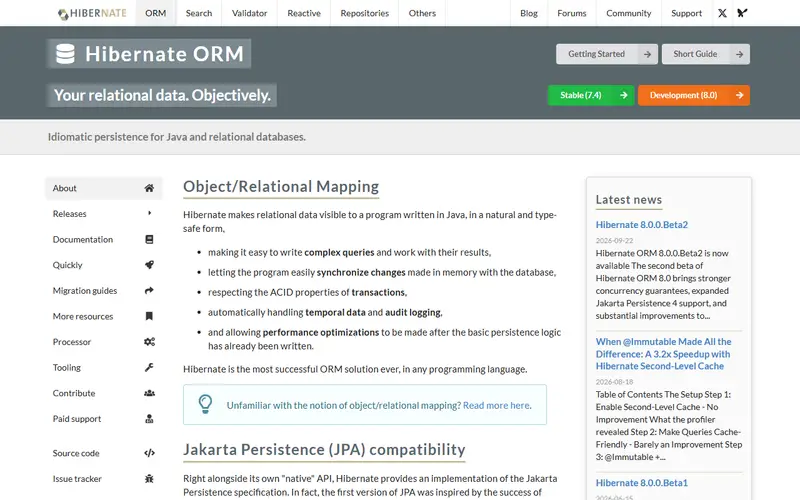Click the gears icon beside Processor

pyautogui.click(x=149, y=342)
